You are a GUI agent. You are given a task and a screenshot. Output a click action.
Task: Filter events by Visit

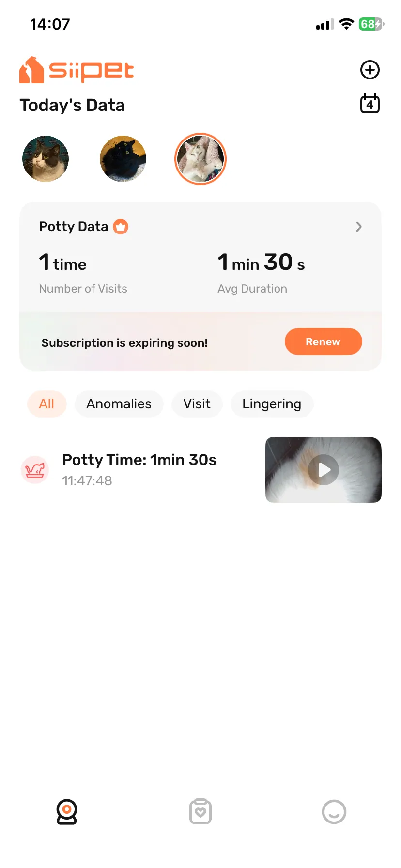(197, 404)
